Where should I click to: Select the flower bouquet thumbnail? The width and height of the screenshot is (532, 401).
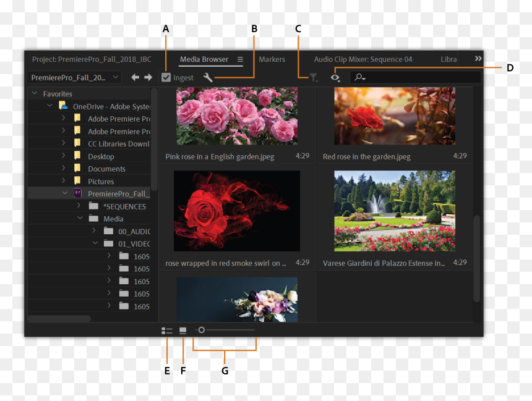pyautogui.click(x=237, y=300)
